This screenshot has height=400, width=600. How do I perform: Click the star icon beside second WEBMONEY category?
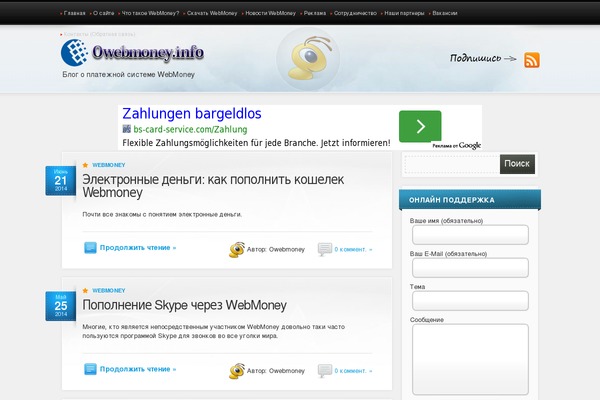coord(85,291)
